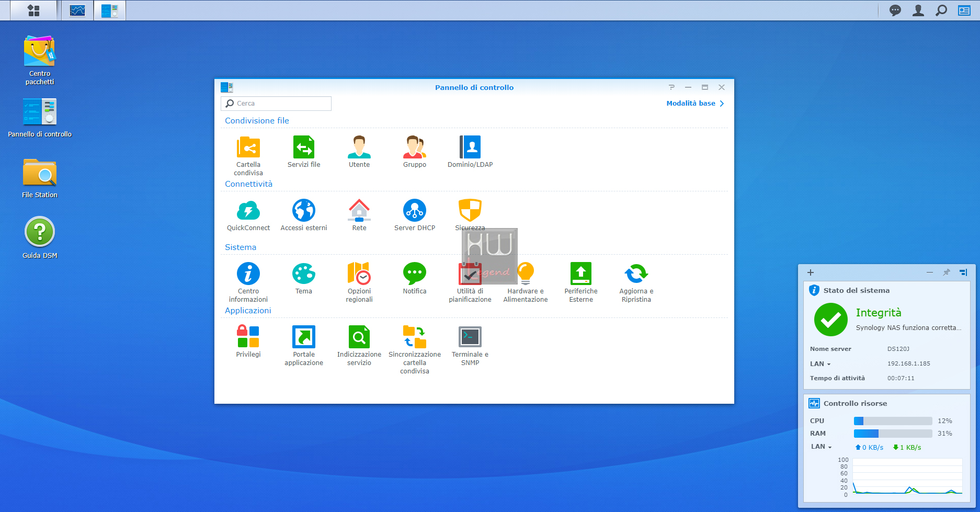
Task: Open the Gruppo settings icon
Action: pyautogui.click(x=415, y=147)
